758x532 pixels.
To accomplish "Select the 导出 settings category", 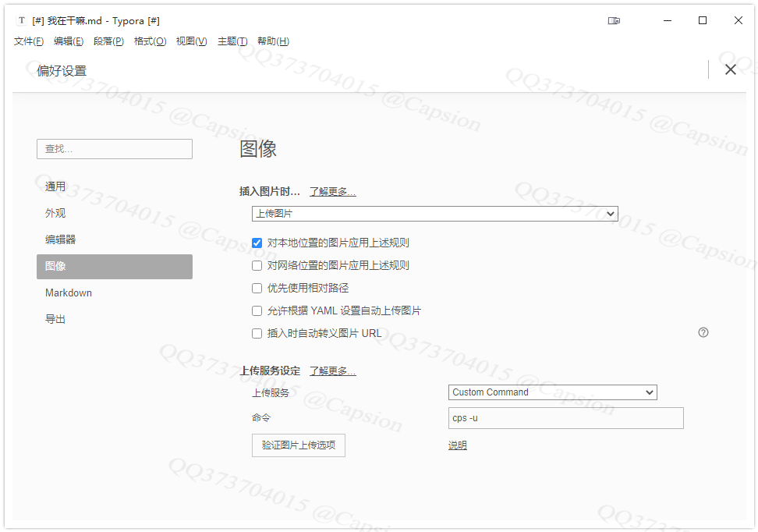I will [115, 319].
